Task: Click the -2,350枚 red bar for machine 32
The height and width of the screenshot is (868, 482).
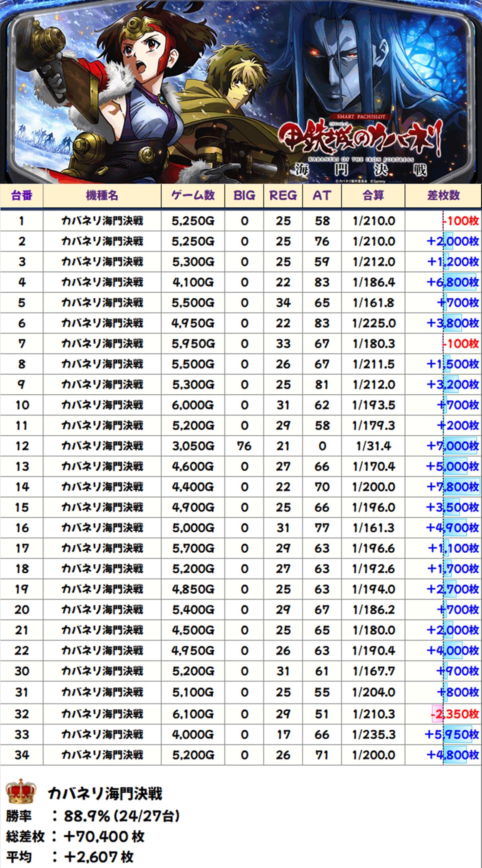Action: click(455, 714)
